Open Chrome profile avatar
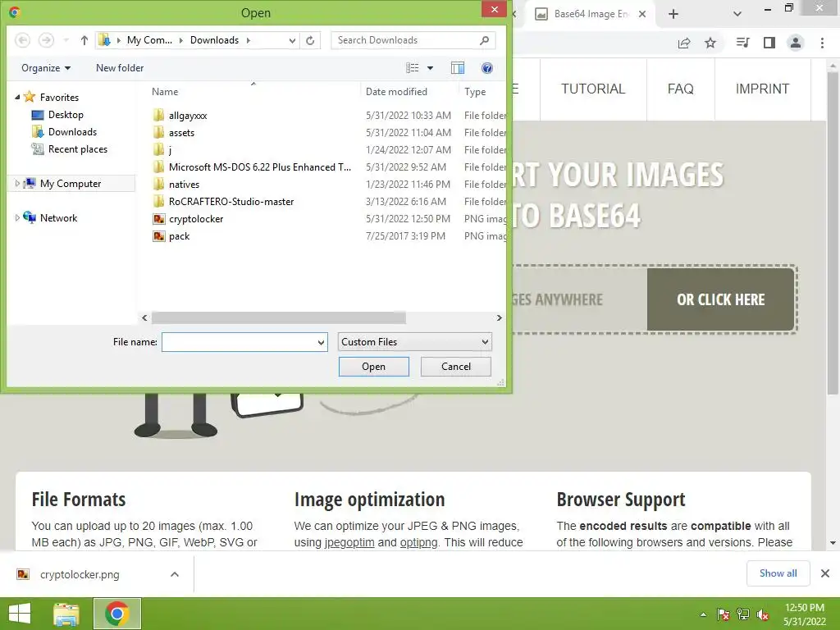840x630 pixels. [x=796, y=43]
